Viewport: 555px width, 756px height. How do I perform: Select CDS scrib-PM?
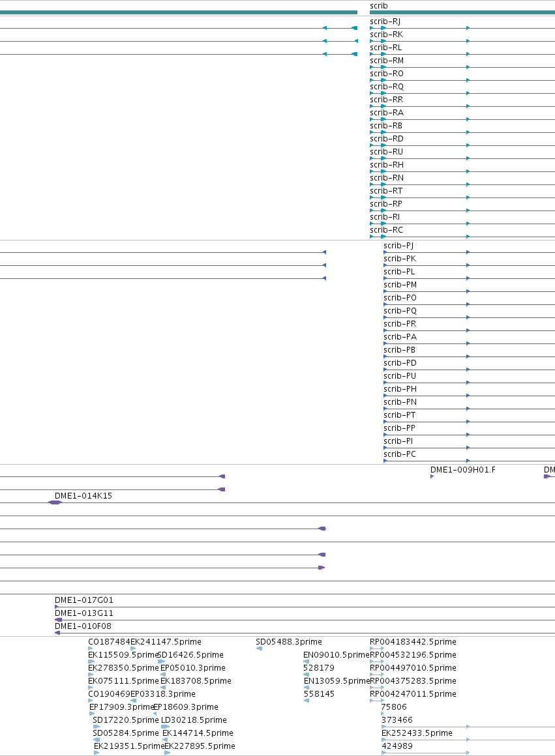tap(400, 284)
